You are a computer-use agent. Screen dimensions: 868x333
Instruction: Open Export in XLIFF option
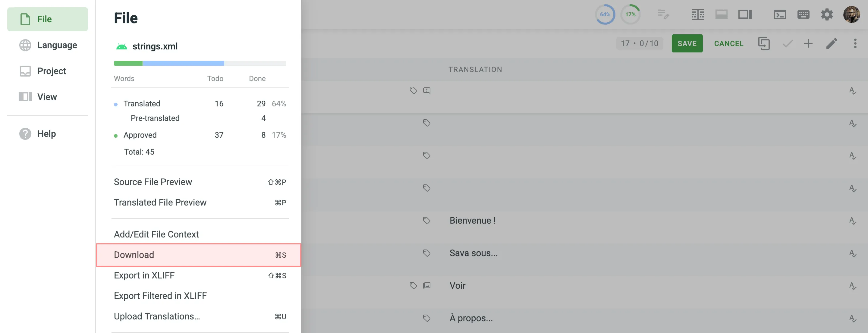[144, 275]
